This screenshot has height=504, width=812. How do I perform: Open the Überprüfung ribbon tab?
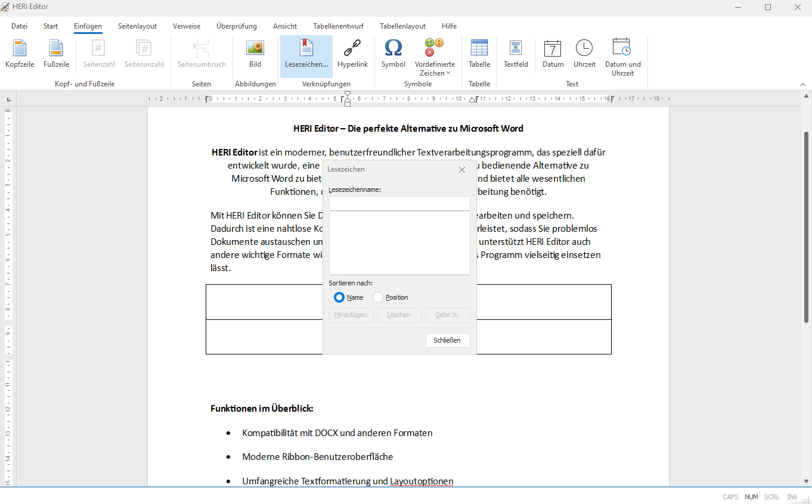pyautogui.click(x=237, y=26)
